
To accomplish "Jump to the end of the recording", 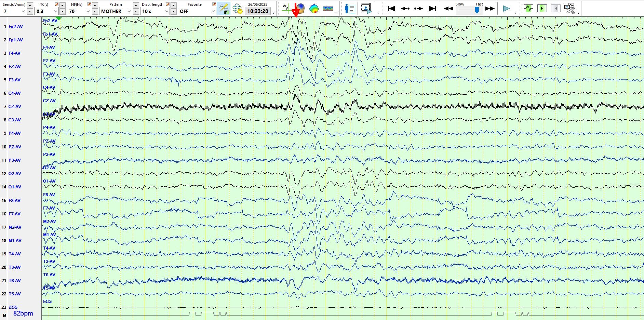I will click(x=432, y=9).
